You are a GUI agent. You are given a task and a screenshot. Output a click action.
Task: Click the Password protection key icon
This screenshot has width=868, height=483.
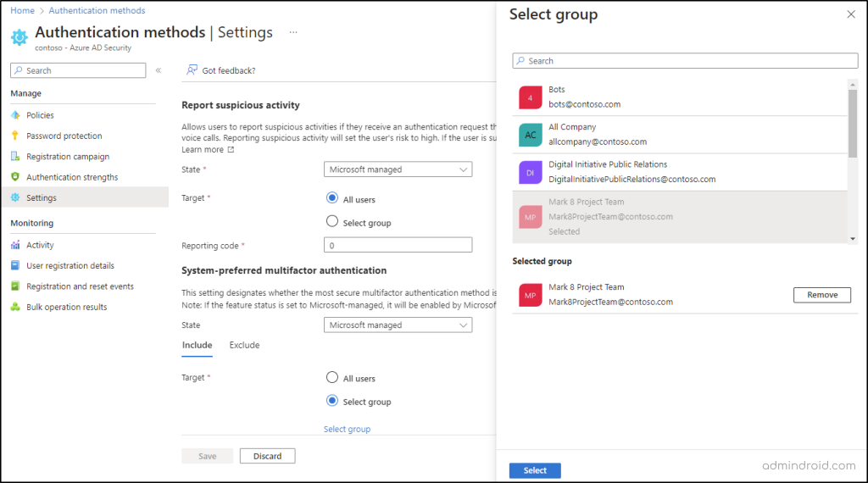[x=15, y=136]
